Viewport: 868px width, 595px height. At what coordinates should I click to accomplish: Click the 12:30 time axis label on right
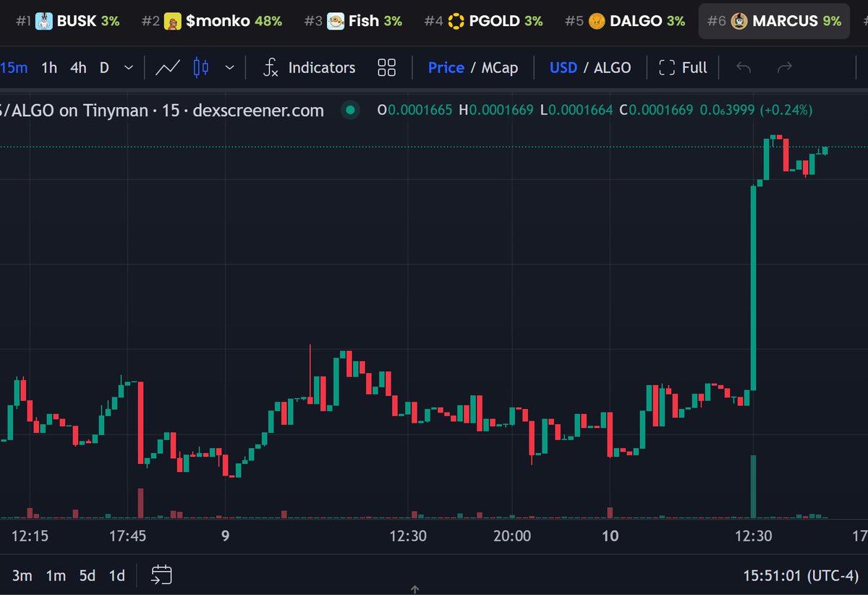[x=754, y=536]
